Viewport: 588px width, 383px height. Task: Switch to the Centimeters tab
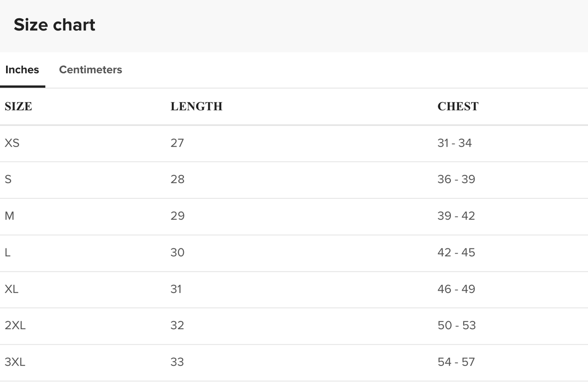tap(90, 70)
